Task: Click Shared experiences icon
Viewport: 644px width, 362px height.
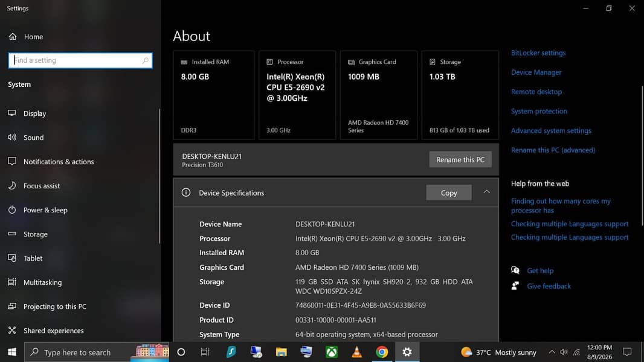Action: click(x=12, y=331)
